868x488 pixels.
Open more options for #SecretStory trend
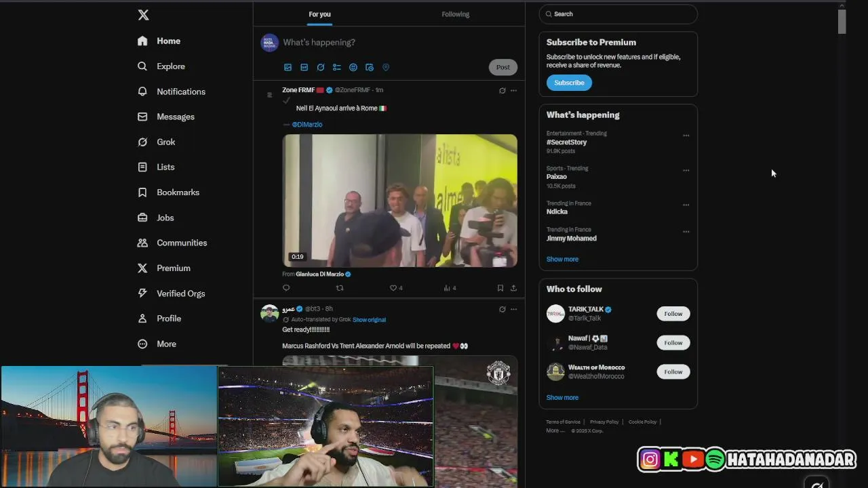[686, 136]
